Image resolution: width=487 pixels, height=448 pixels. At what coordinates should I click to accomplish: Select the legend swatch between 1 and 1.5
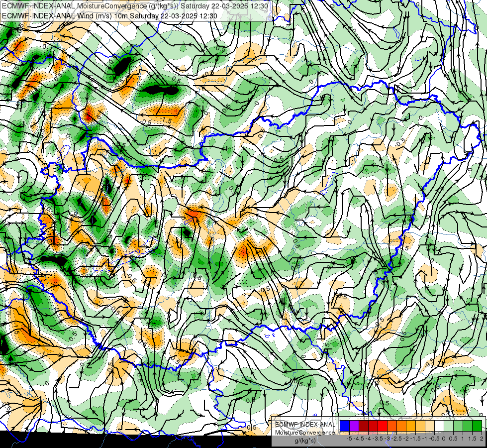(x=468, y=426)
